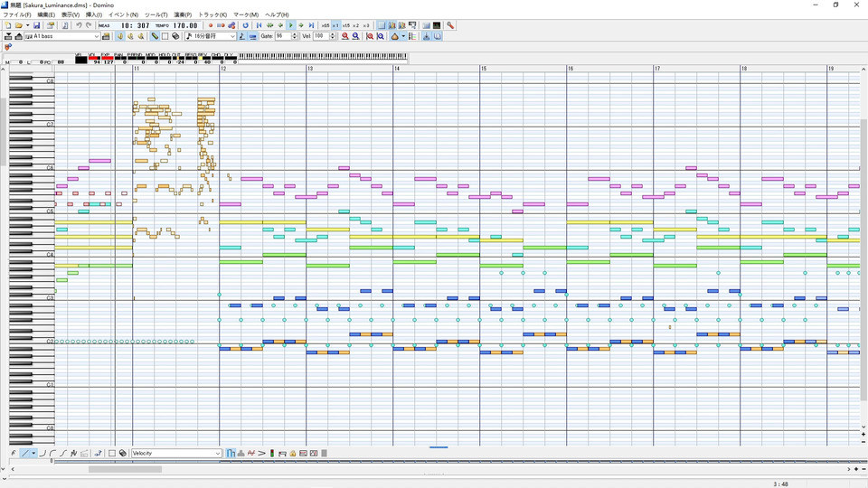
Task: Open the ファイル(F) menu
Action: (17, 15)
